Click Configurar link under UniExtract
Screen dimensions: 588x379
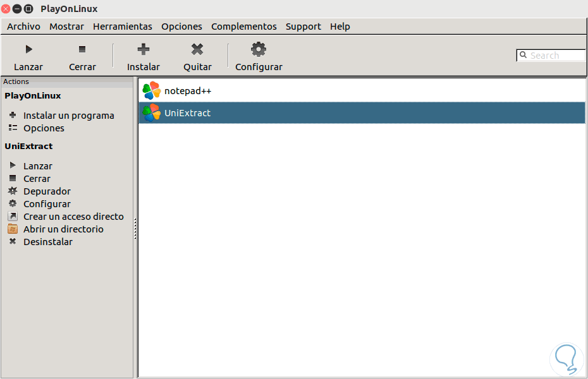(47, 204)
